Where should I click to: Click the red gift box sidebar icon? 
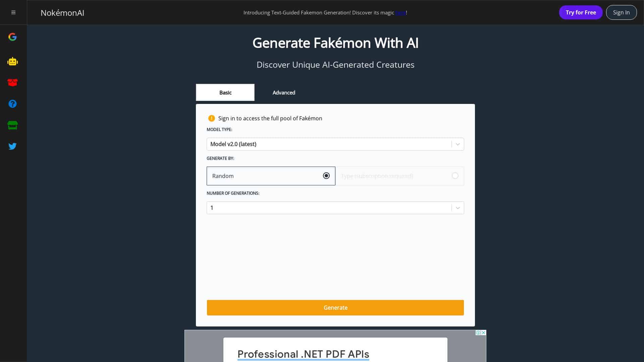click(x=12, y=82)
